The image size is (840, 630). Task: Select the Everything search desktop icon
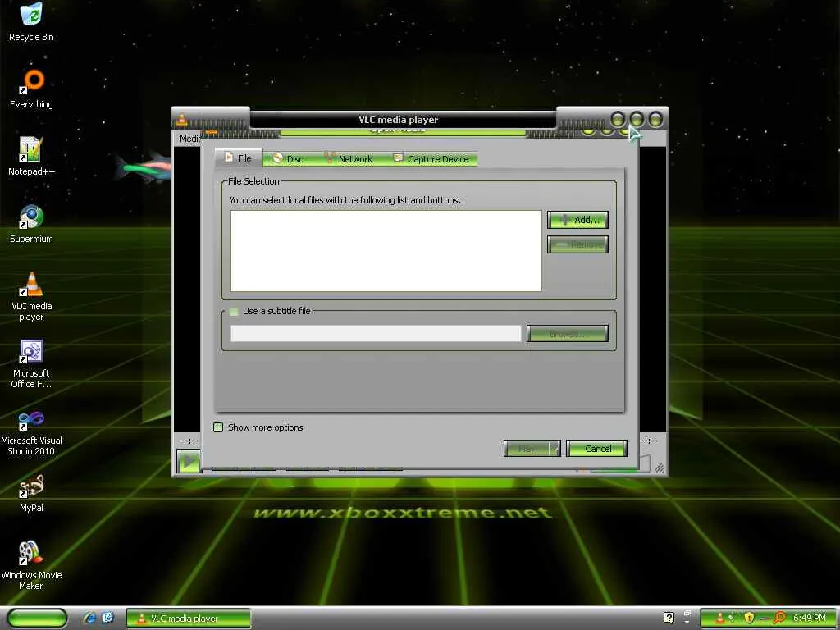31,89
